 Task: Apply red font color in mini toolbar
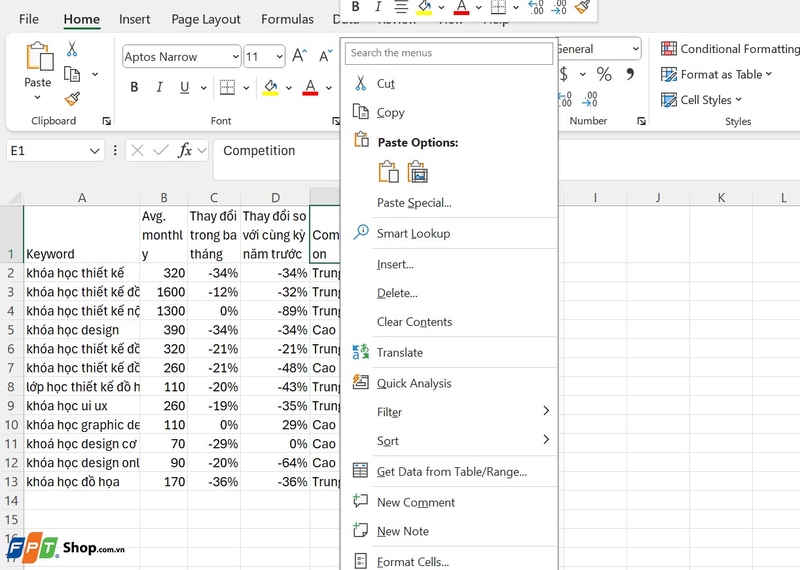point(461,7)
